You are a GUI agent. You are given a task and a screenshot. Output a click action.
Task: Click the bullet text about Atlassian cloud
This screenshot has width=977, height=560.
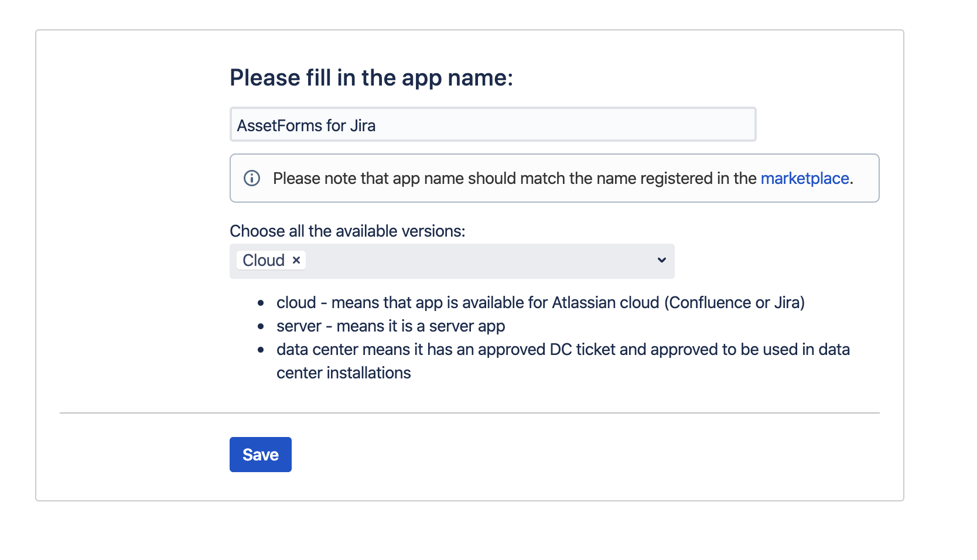541,302
